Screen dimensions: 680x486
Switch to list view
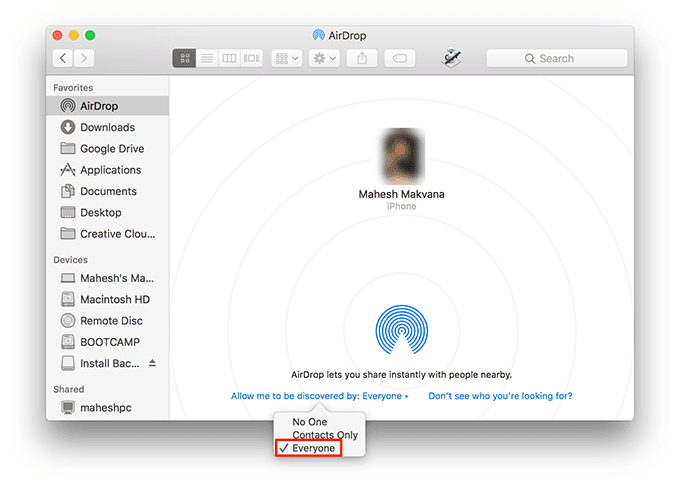click(x=207, y=58)
